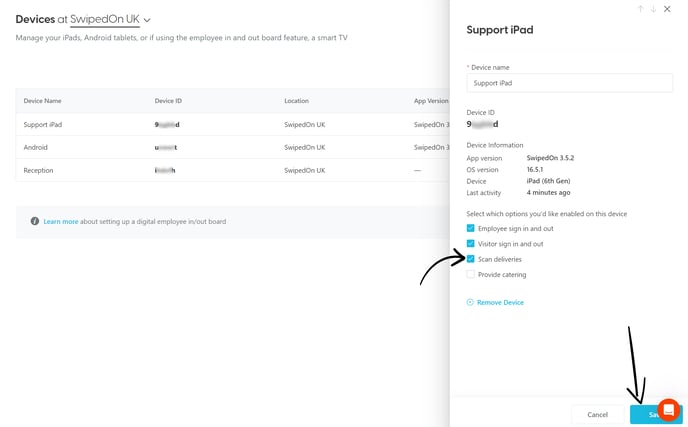This screenshot has height=427, width=688.
Task: Go to previous device with up arrow
Action: tap(640, 9)
